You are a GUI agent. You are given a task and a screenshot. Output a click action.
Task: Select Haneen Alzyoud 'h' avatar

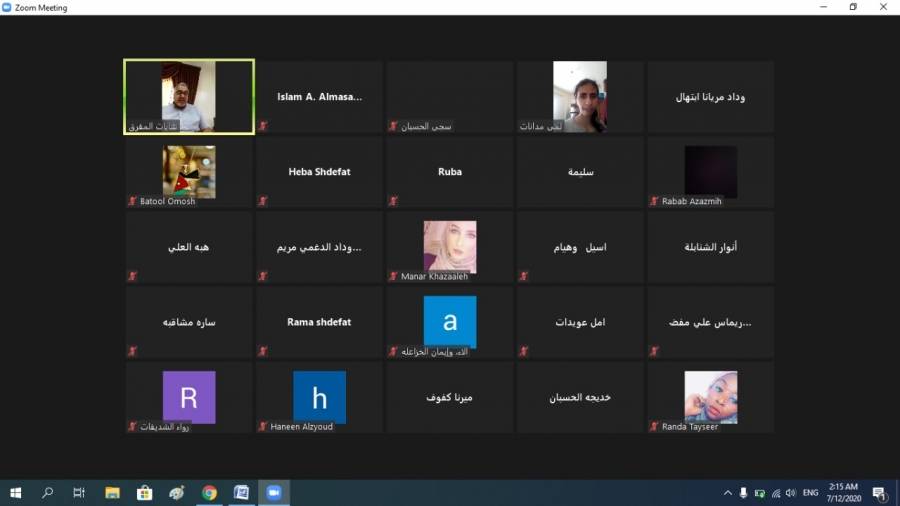click(319, 397)
